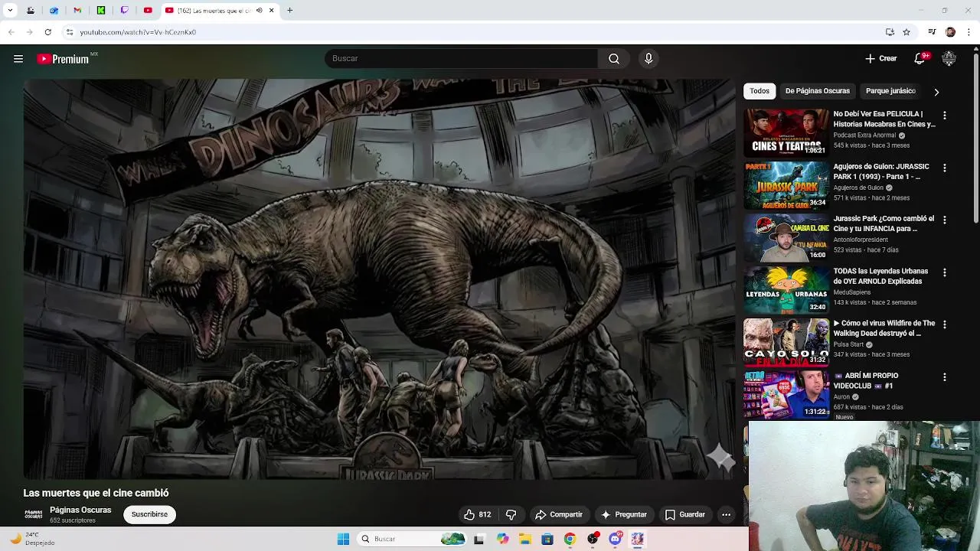
Task: Open the YouTube hamburger guide menu
Action: (x=18, y=59)
